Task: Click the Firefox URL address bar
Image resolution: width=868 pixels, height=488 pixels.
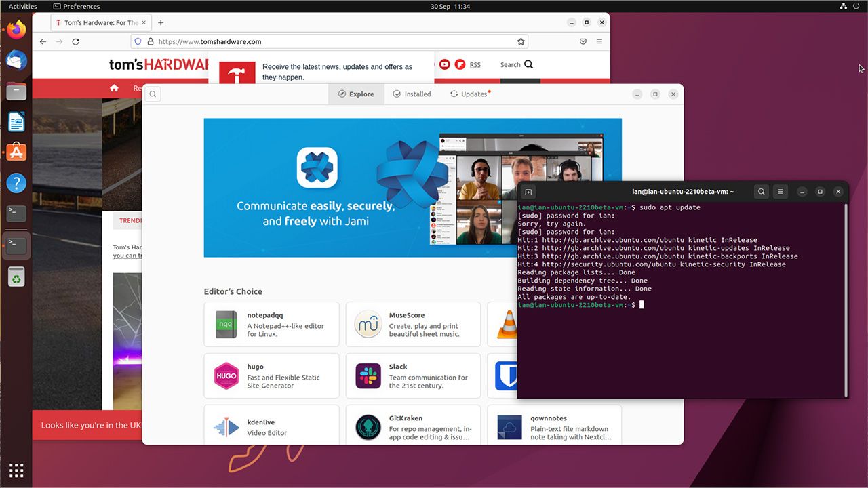Action: pos(329,41)
